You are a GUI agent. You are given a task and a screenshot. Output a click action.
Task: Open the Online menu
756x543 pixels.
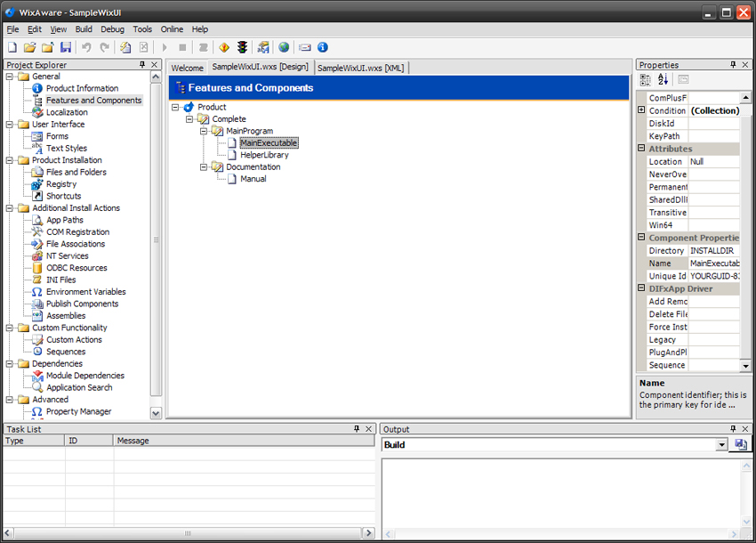click(x=172, y=29)
